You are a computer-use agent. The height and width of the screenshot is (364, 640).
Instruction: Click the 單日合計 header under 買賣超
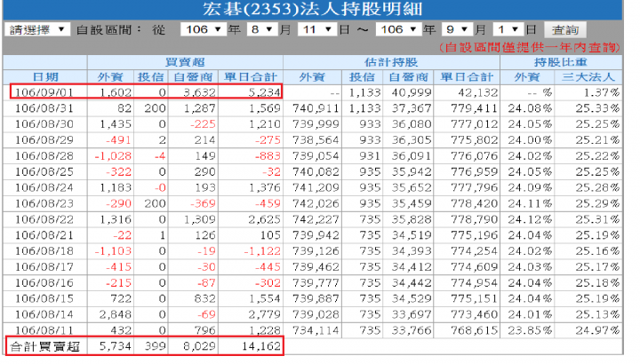(x=250, y=77)
